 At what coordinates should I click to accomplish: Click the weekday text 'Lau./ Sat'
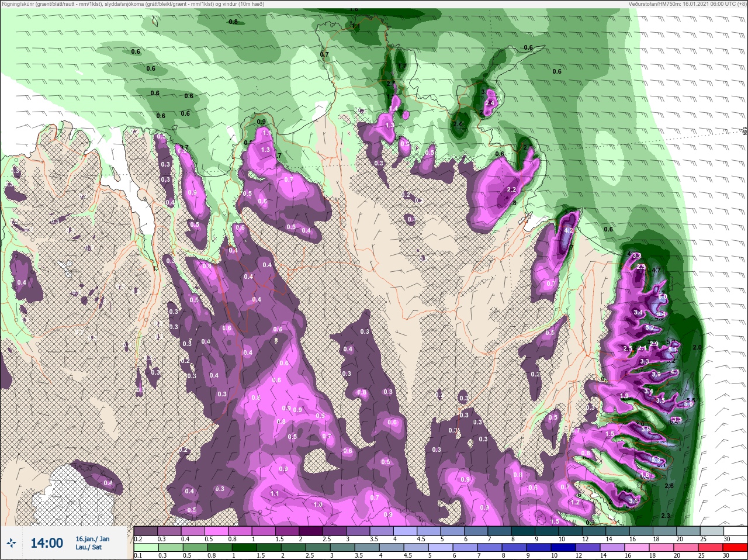tap(89, 548)
